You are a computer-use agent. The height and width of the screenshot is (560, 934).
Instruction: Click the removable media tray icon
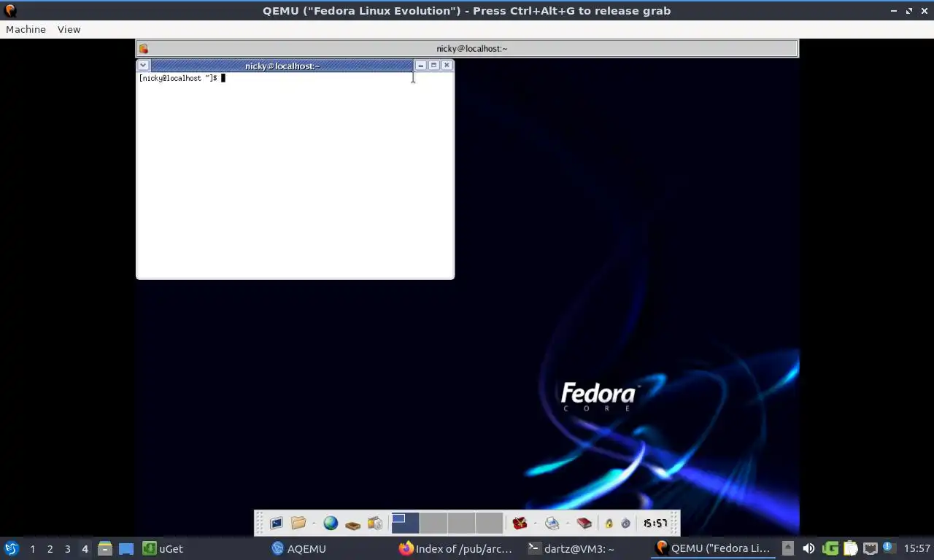(788, 548)
